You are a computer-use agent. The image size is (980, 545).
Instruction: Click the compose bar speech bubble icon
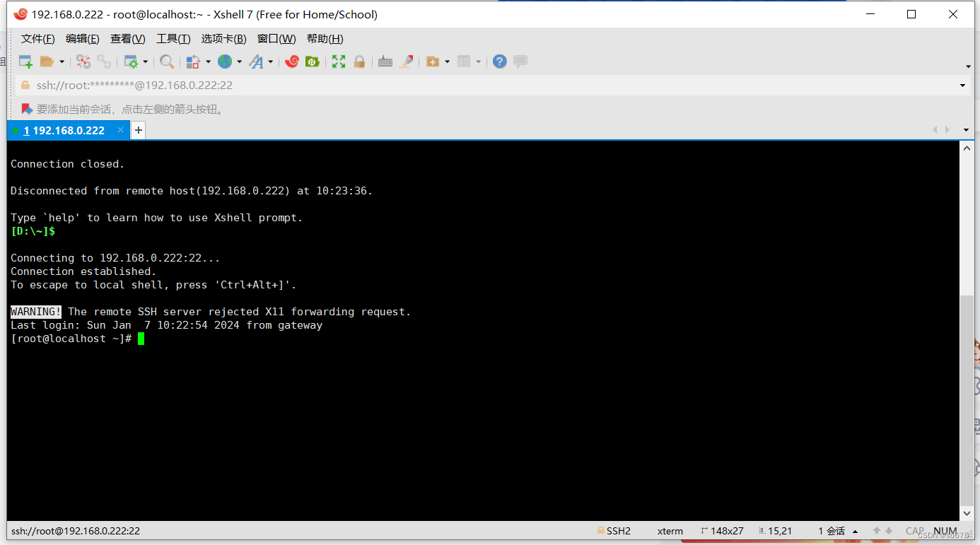pos(520,61)
